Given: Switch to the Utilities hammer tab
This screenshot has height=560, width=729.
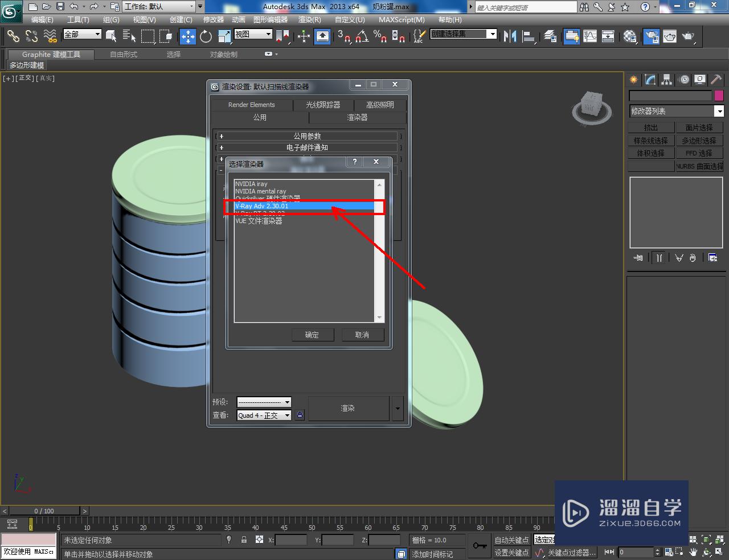Looking at the screenshot, I should 716,80.
